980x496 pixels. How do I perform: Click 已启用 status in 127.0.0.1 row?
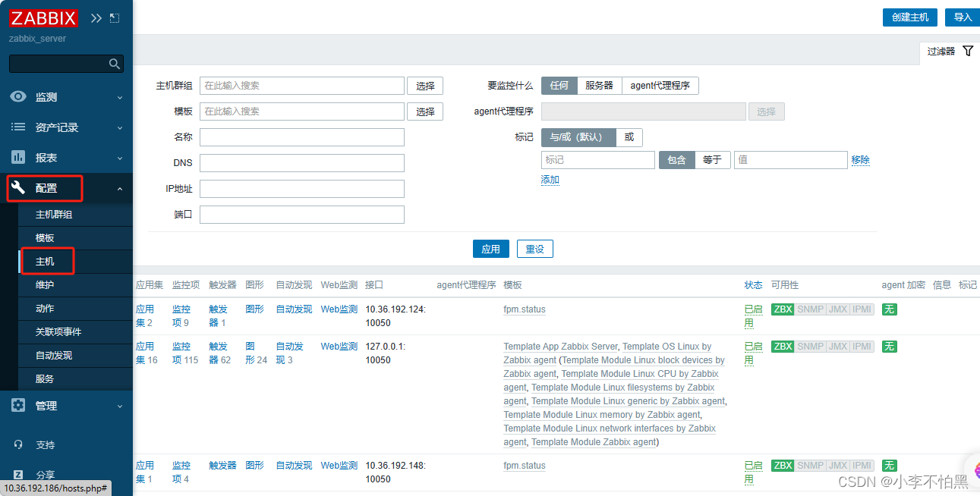tap(753, 353)
